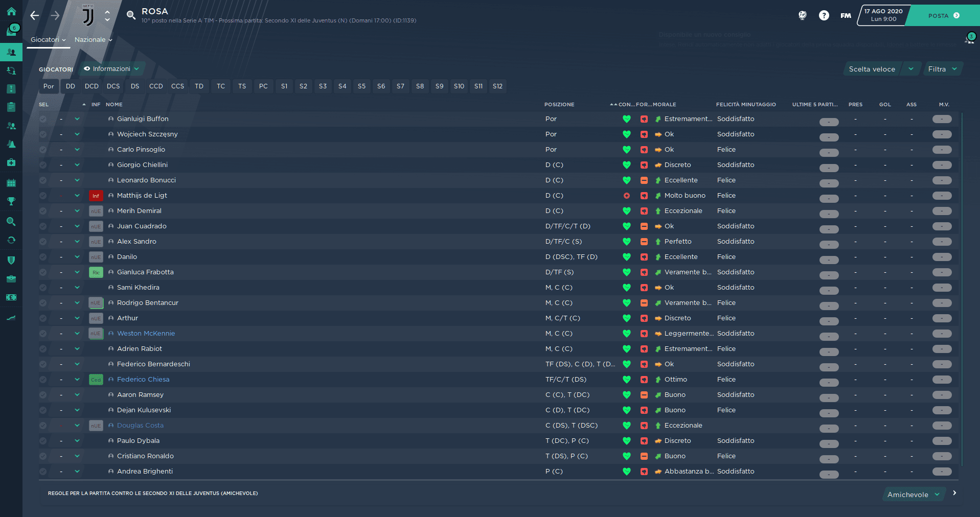Image resolution: width=980 pixels, height=517 pixels.
Task: Open Douglas Costa's player link
Action: point(140,426)
